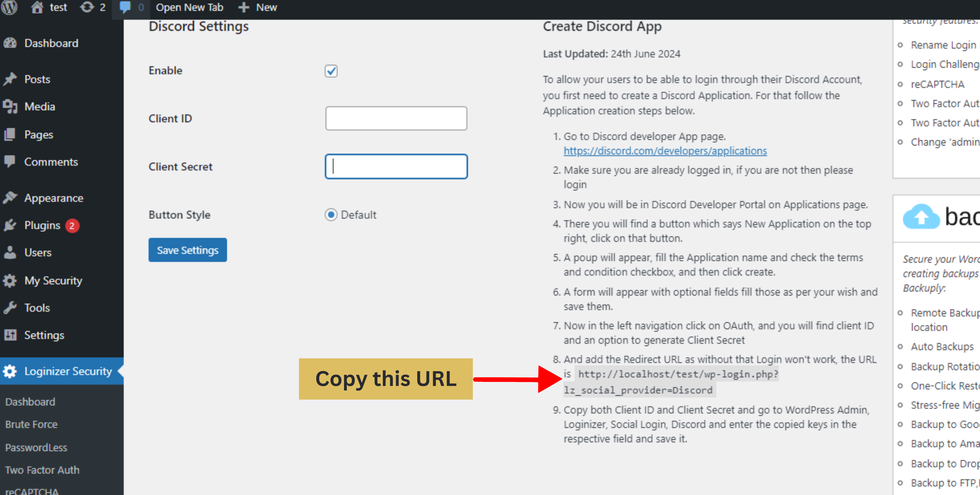Viewport: 980px width, 495px height.
Task: Click into the Client Secret field
Action: [x=396, y=166]
